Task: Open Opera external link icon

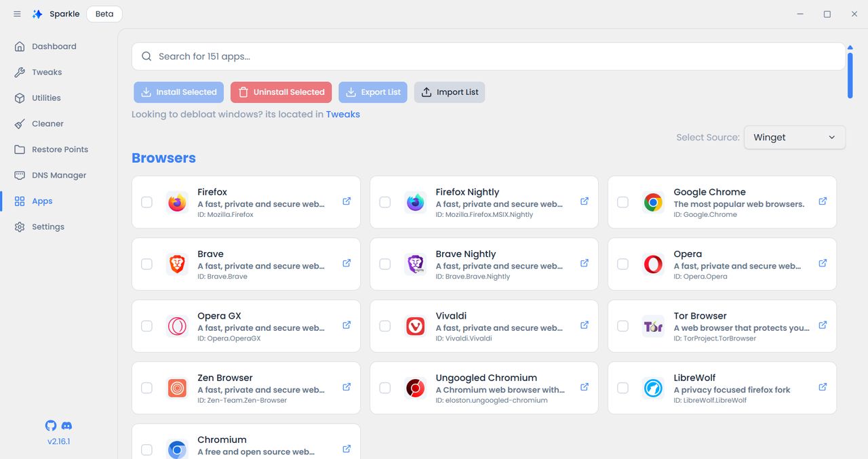Action: [823, 263]
